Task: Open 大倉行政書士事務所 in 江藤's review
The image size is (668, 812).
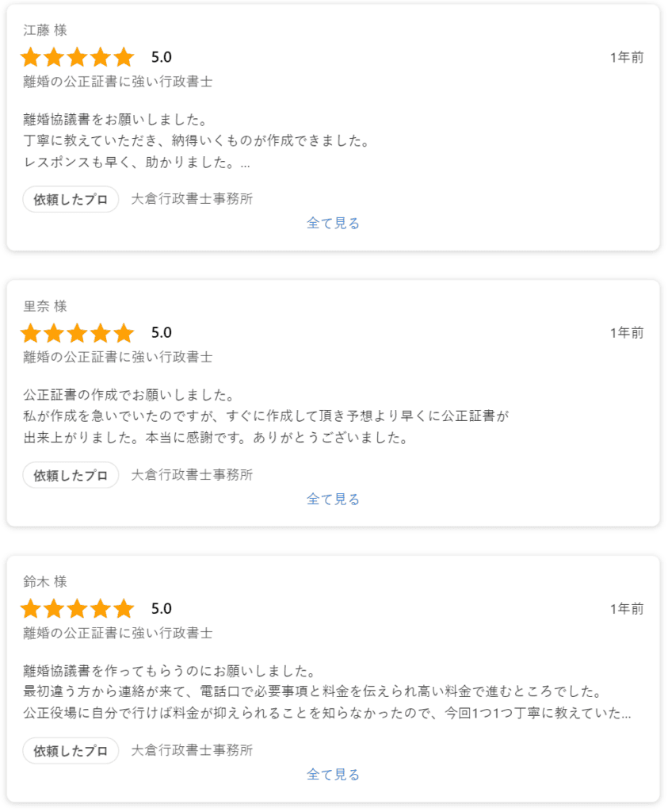Action: [x=192, y=199]
